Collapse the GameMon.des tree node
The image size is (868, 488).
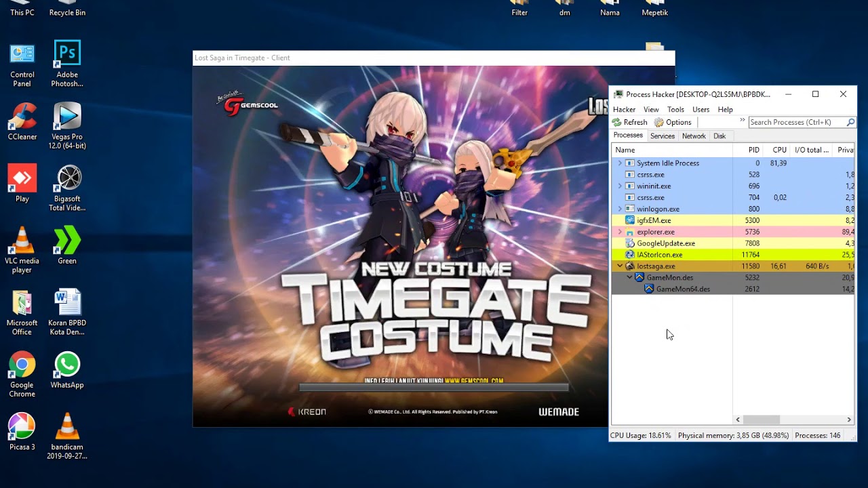629,277
